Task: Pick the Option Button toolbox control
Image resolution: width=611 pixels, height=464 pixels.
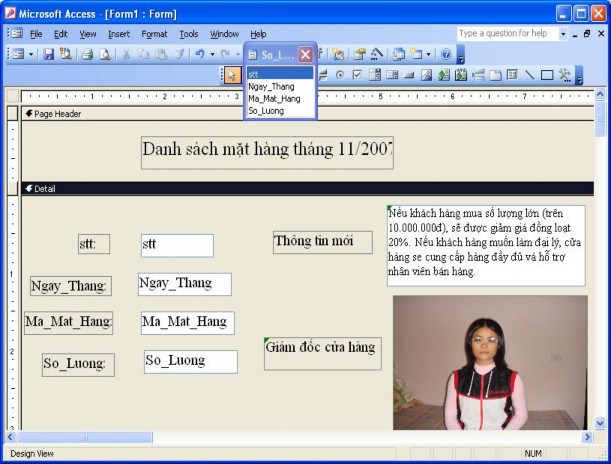Action: click(x=340, y=75)
